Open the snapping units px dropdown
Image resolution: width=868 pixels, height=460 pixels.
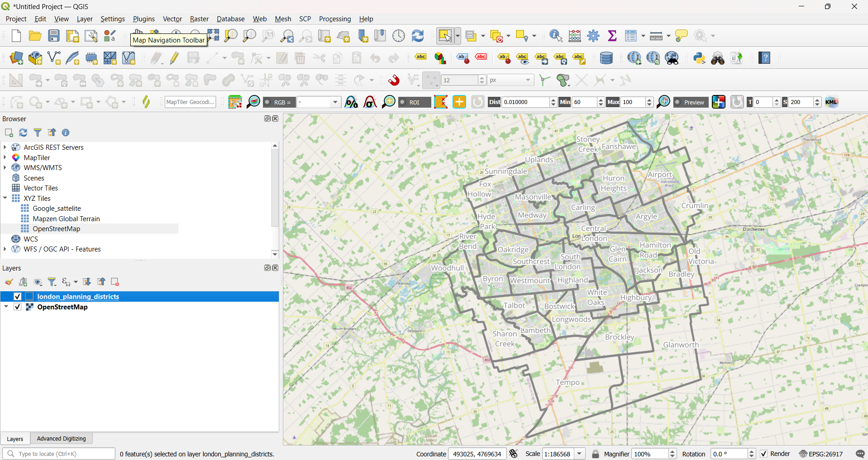[x=510, y=80]
